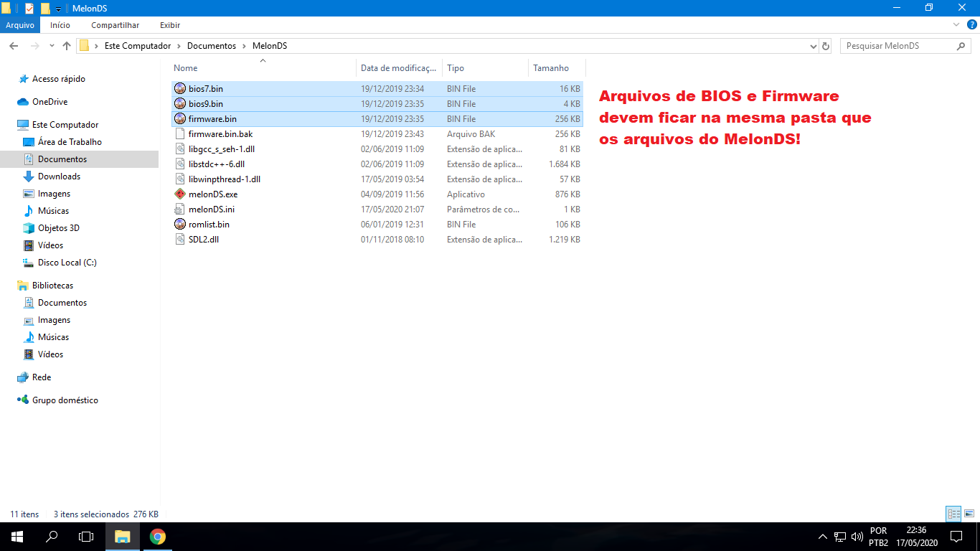This screenshot has height=551, width=980.
Task: Click the Task View icon on taskbar
Action: coord(86,536)
